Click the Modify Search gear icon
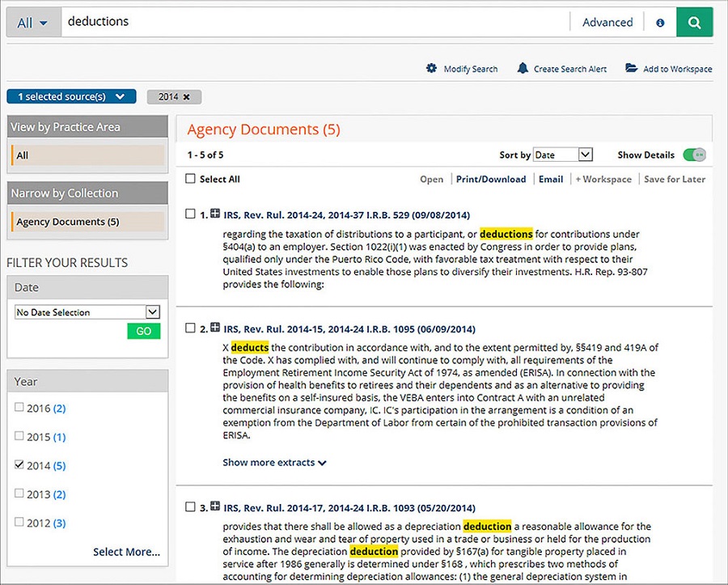Image resolution: width=728 pixels, height=585 pixels. pyautogui.click(x=431, y=69)
